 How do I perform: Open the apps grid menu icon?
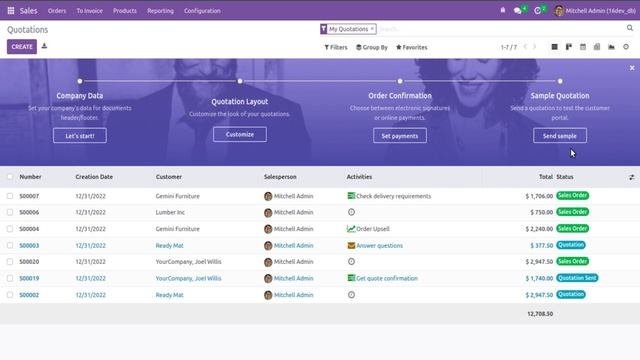[11, 11]
